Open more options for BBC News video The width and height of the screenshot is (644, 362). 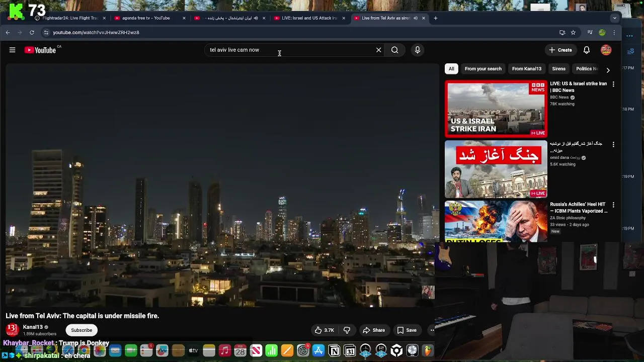pos(613,84)
